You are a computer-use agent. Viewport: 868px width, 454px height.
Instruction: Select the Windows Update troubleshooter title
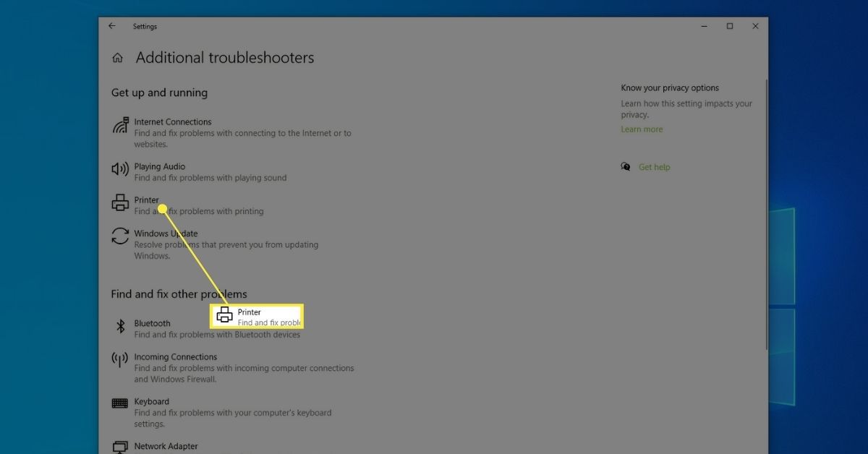pos(166,234)
